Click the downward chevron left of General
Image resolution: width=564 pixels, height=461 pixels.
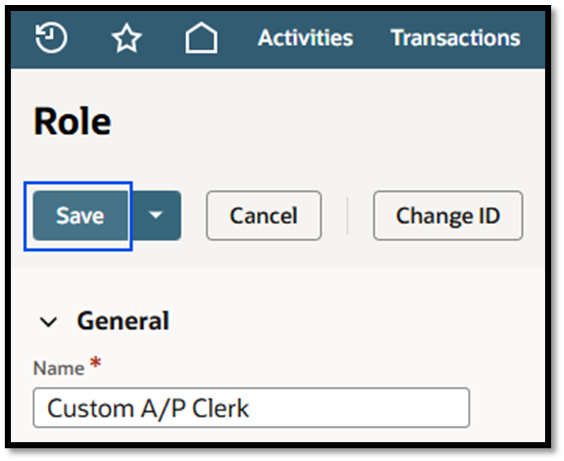(49, 322)
